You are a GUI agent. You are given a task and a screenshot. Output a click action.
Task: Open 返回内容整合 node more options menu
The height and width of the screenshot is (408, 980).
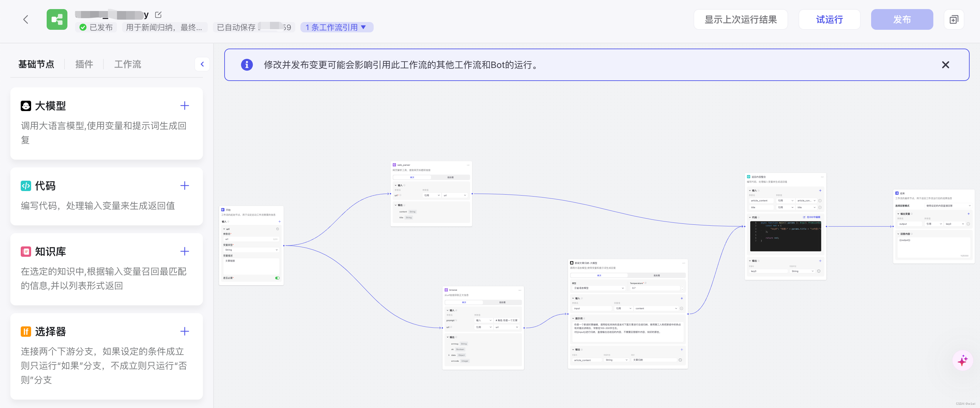[822, 177]
